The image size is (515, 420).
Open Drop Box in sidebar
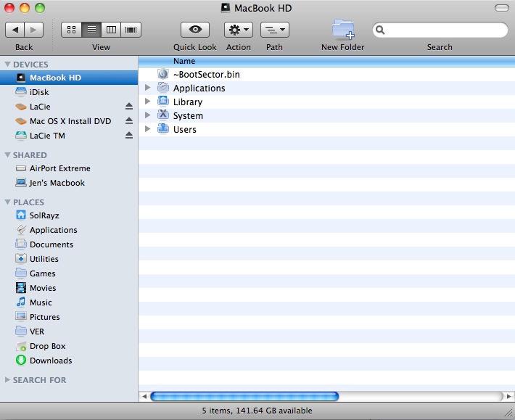point(69,346)
